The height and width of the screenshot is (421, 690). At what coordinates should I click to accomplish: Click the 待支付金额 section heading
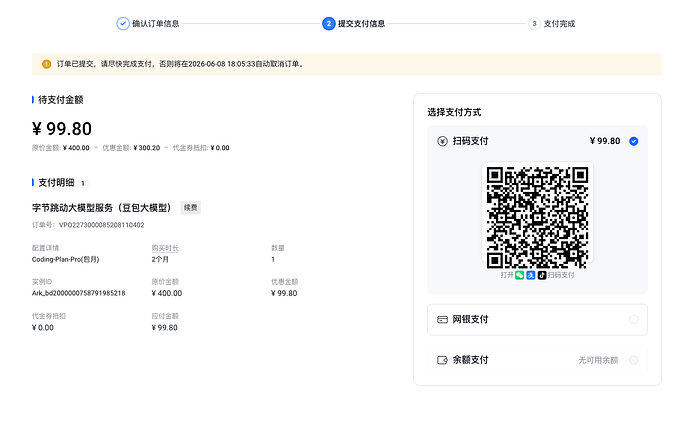click(x=61, y=100)
